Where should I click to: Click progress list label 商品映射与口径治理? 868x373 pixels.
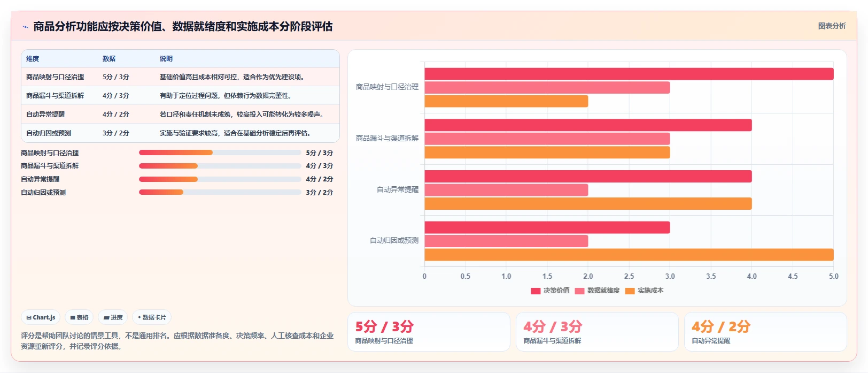50,153
